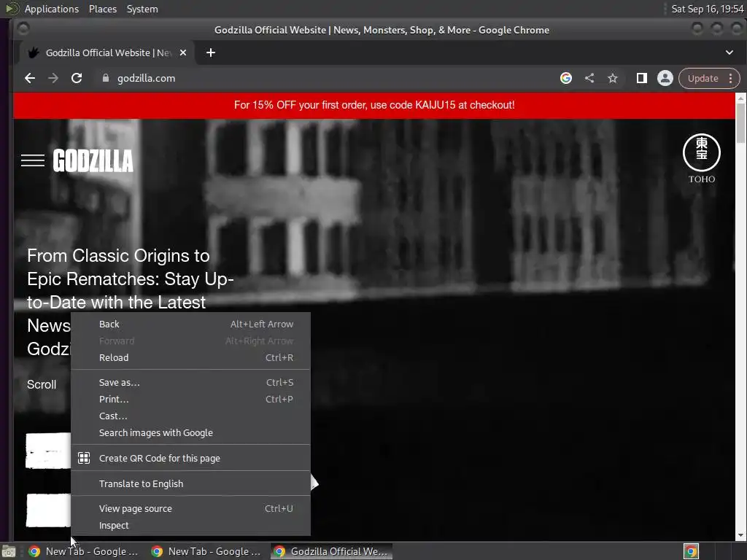Click the red KAIJU15 promo banner
The width and height of the screenshot is (747, 560).
(374, 105)
